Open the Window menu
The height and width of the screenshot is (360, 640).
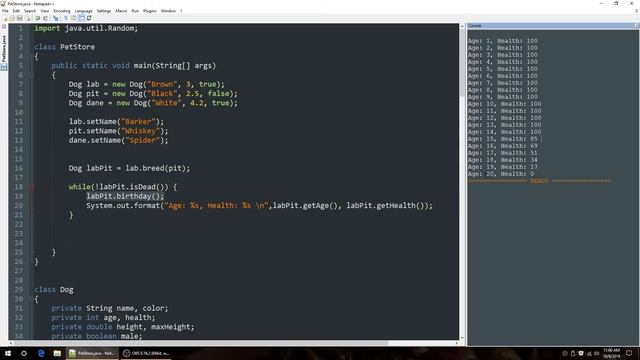click(x=168, y=11)
